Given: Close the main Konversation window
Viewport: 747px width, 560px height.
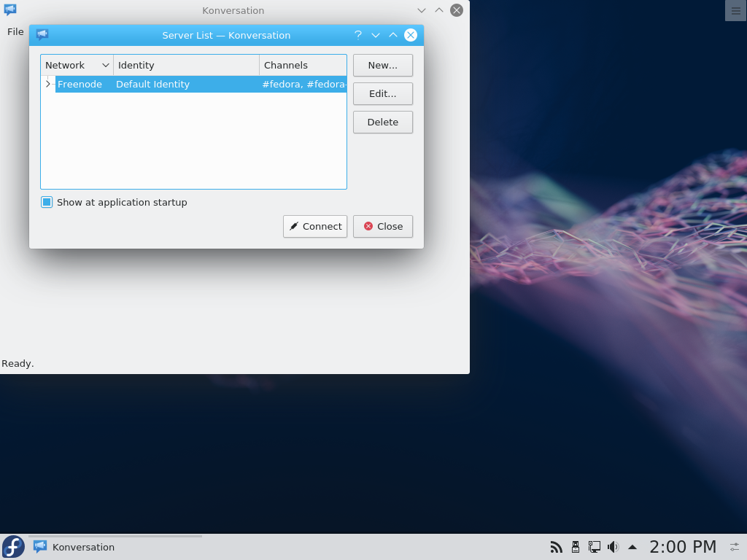Looking at the screenshot, I should point(457,10).
